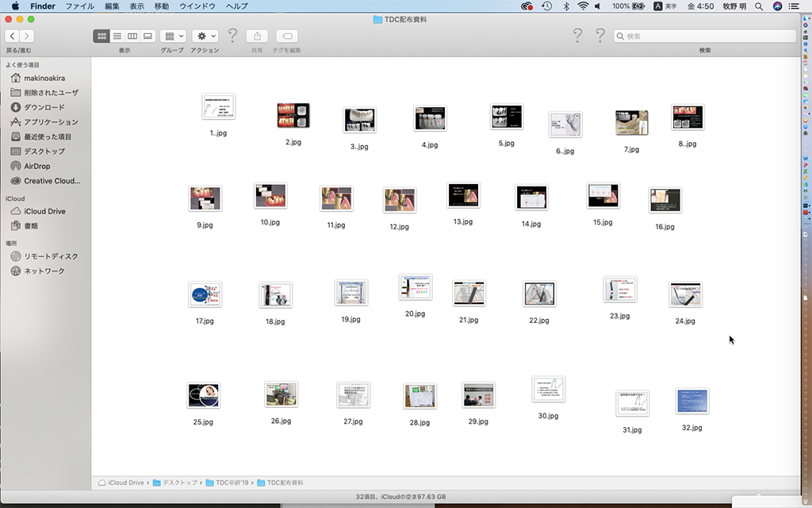
Task: Open Spotlight search in menu bar
Action: coord(759,6)
